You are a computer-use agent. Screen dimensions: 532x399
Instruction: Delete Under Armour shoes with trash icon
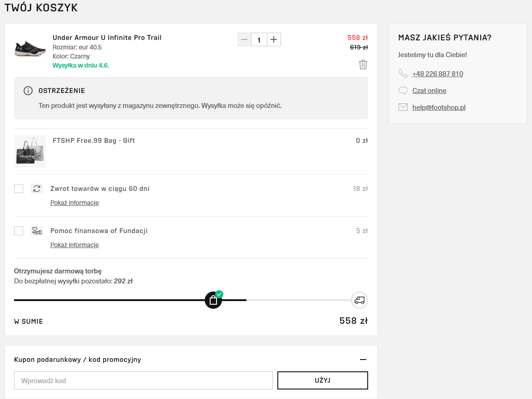tap(363, 65)
